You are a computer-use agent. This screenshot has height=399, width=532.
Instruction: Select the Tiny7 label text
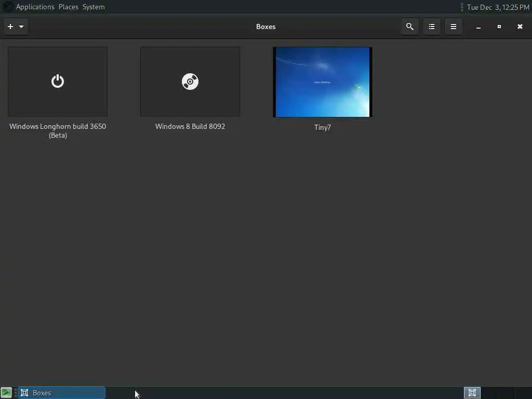click(322, 128)
